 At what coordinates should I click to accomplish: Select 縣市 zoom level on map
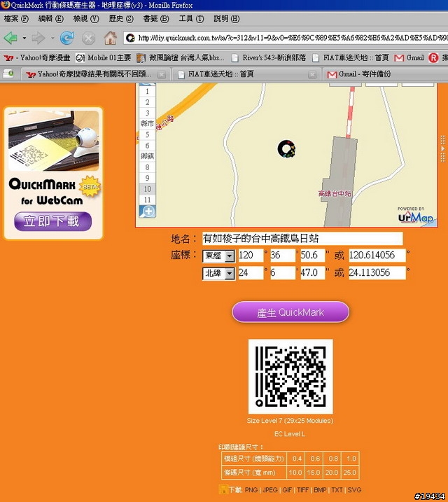(147, 124)
